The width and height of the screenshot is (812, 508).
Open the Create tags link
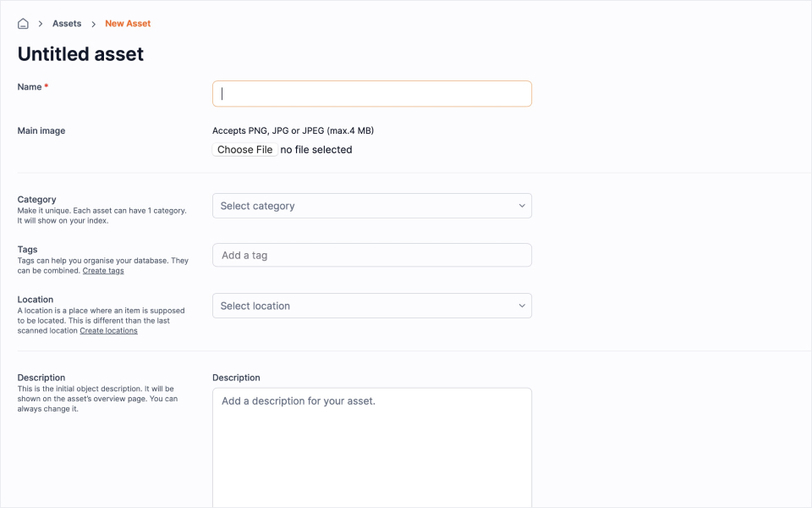coord(103,271)
